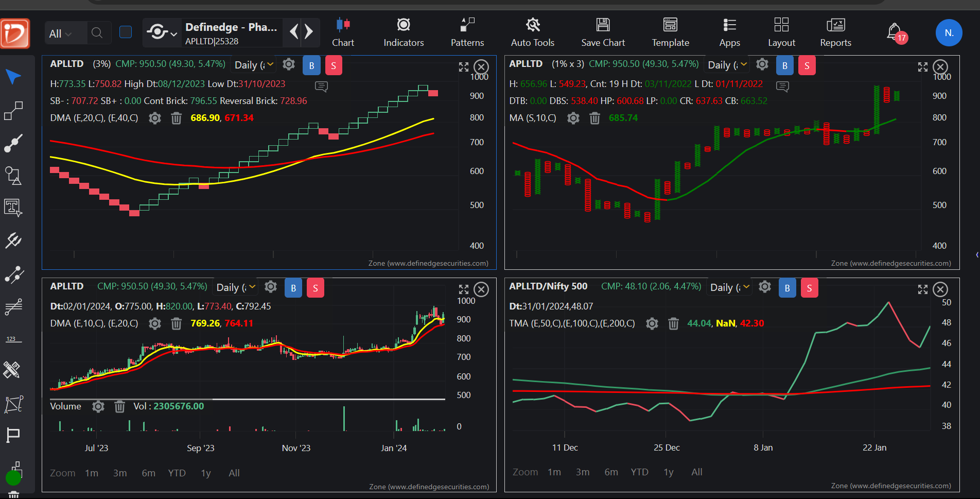
Task: Open the Template menu
Action: click(x=670, y=33)
